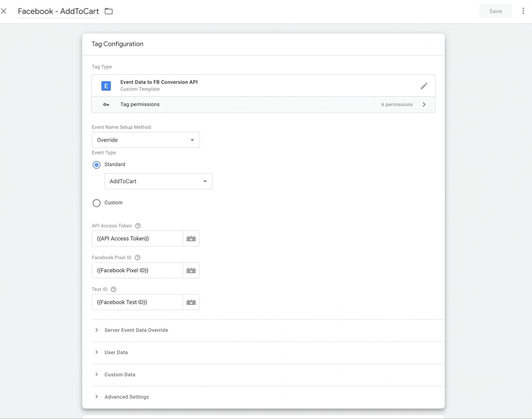Open the three-dot more options menu
Screen dimensions: 532x419
[523, 11]
